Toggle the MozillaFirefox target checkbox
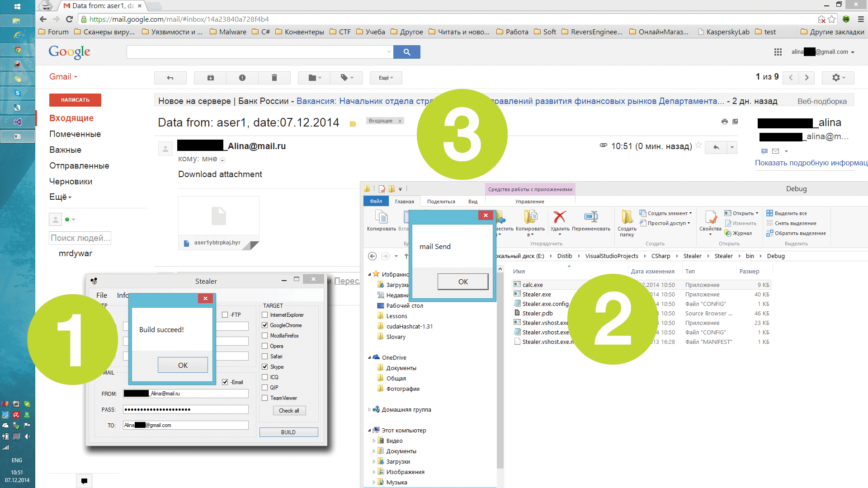Screen dimensions: 868x488 pyautogui.click(x=265, y=336)
